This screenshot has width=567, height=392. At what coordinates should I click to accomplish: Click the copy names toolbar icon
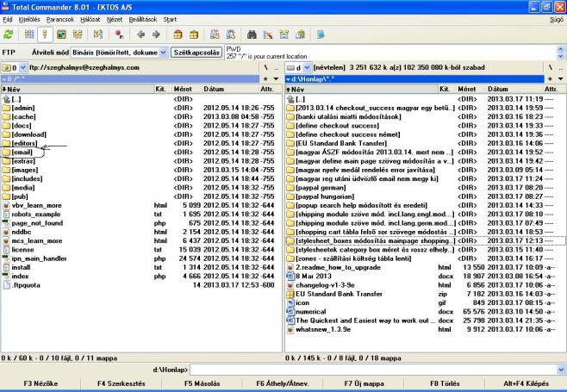[x=300, y=34]
